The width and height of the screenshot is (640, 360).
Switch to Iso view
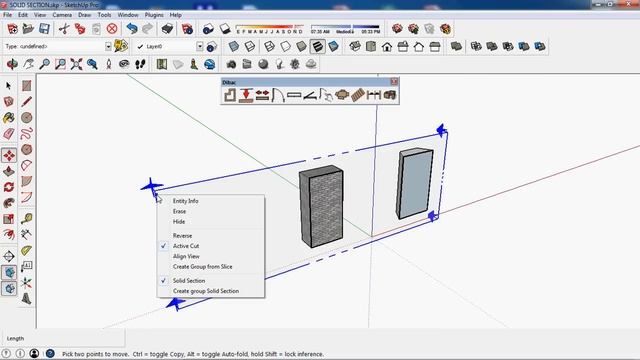pyautogui.click(x=355, y=47)
